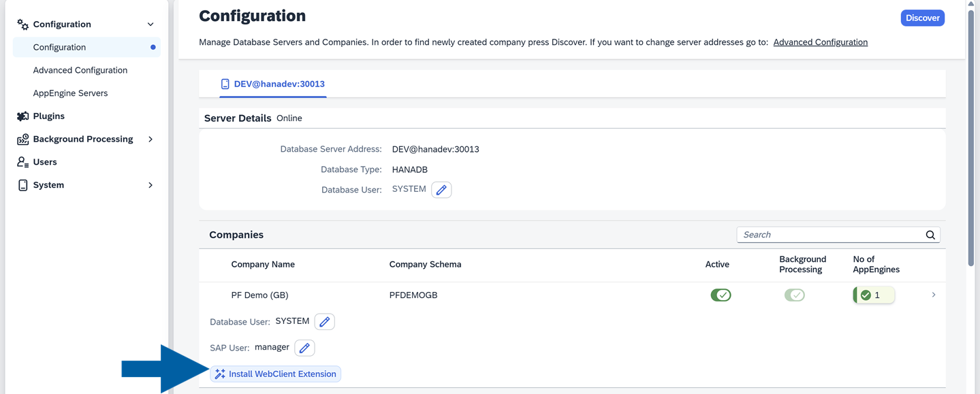Image resolution: width=980 pixels, height=394 pixels.
Task: Collapse the Configuration sidebar section chevron
Action: pos(151,24)
